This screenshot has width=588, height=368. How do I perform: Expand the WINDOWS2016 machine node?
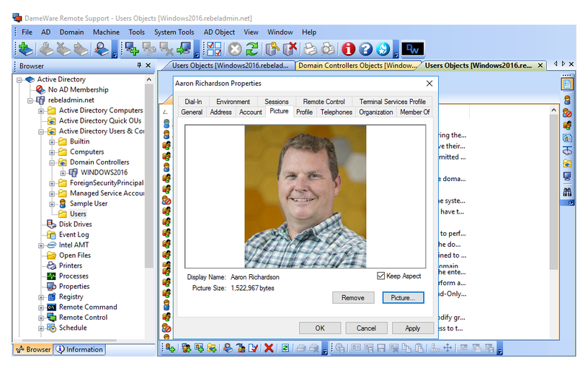click(63, 173)
